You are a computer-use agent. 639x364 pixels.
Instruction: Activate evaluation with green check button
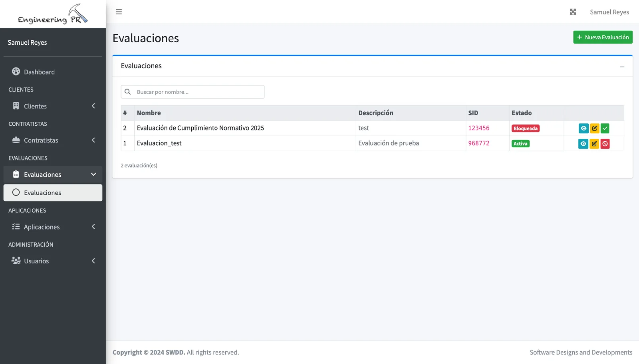point(605,129)
